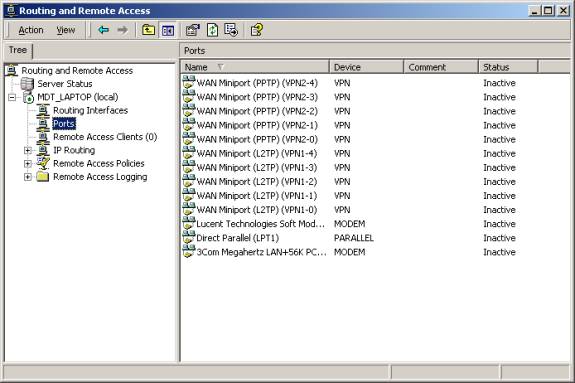Select the Direct Parallel (LPT1) port name
575x383 pixels.
238,238
